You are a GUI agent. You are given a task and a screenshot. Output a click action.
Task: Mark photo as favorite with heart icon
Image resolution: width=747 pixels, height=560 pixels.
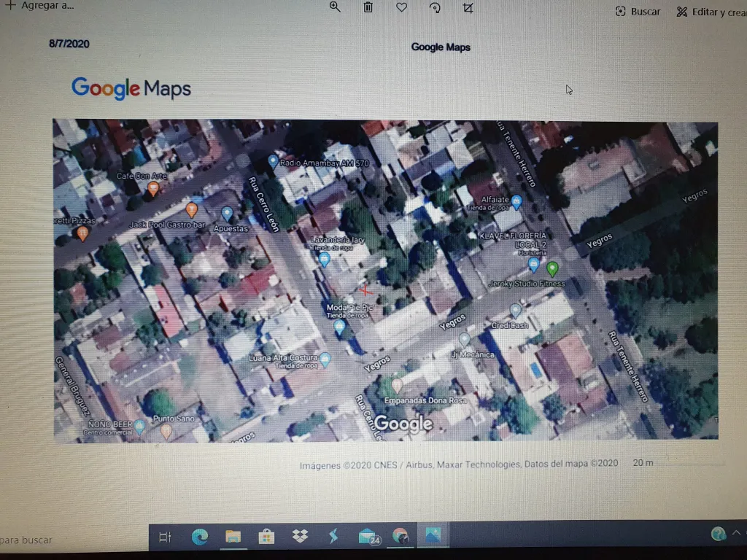[402, 7]
